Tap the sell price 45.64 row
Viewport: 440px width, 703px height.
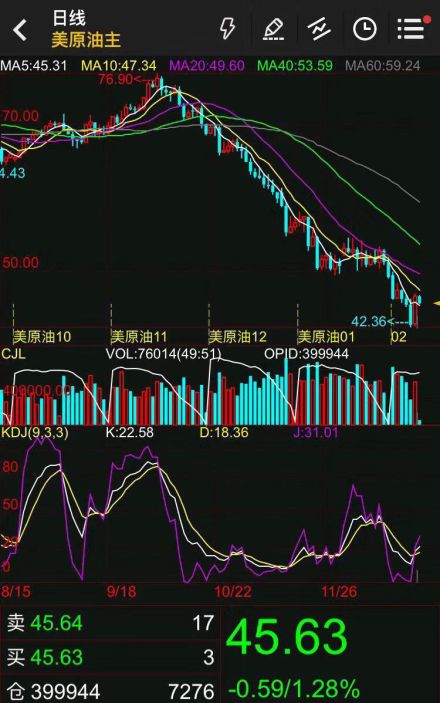[x=110, y=623]
